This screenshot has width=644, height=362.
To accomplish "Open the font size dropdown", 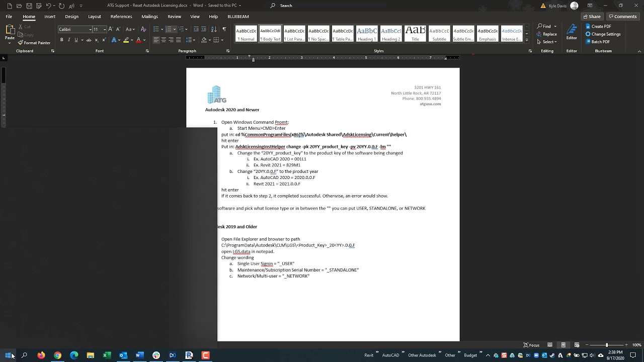I will click(105, 29).
